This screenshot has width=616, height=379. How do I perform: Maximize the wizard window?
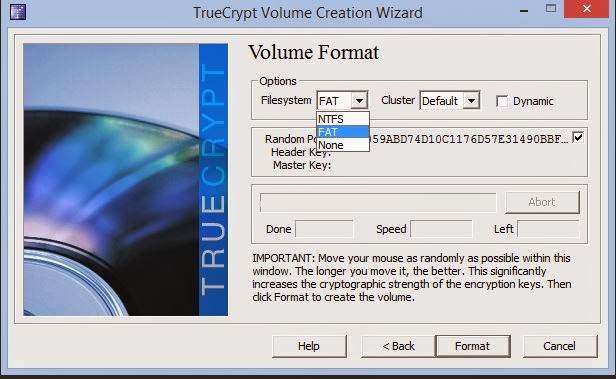click(x=551, y=9)
